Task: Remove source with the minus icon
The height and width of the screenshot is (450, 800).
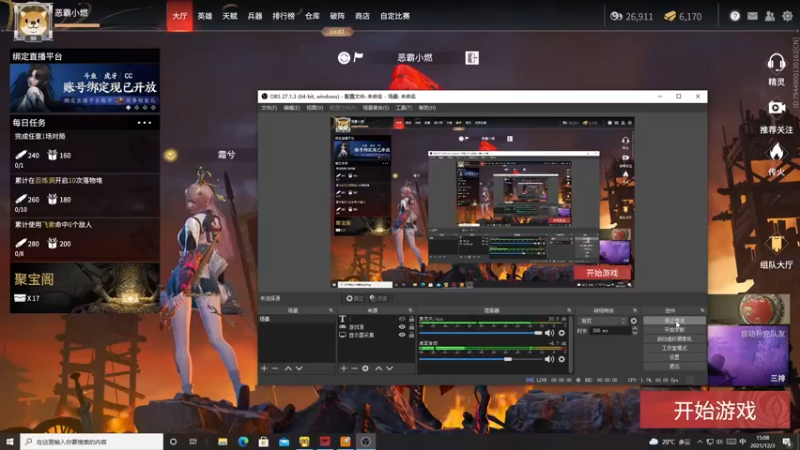Action: [354, 368]
